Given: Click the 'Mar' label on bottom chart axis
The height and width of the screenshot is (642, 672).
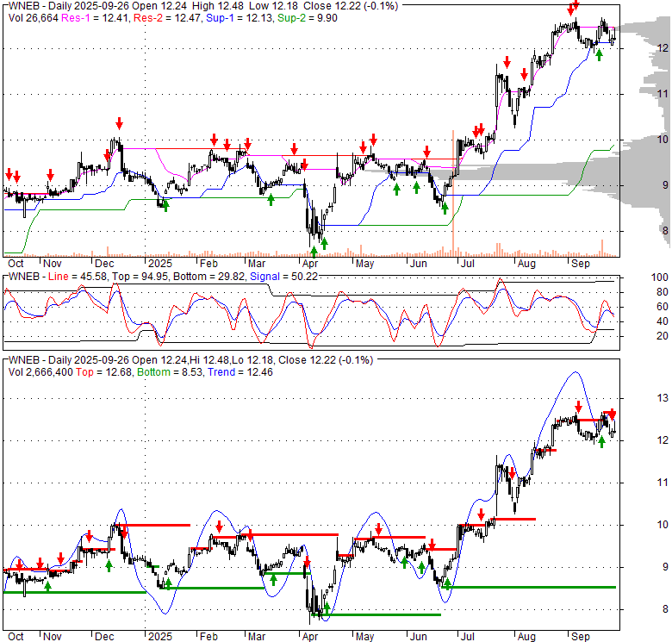Looking at the screenshot, I should tap(257, 637).
